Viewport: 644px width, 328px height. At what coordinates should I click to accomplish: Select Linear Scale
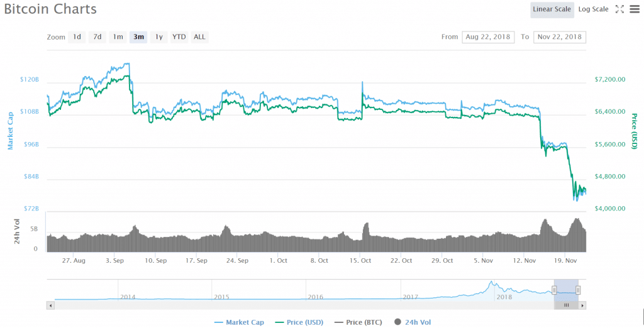552,9
